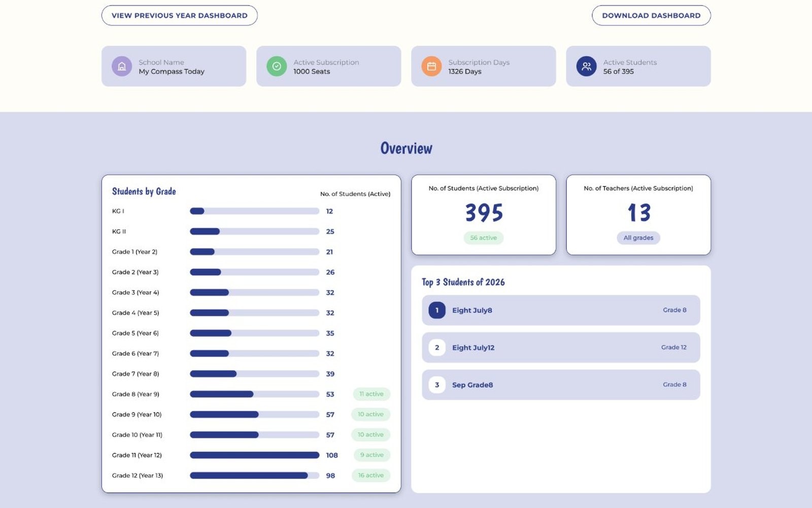Click the rank 2 badge icon
Image resolution: width=812 pixels, height=508 pixels.
437,347
